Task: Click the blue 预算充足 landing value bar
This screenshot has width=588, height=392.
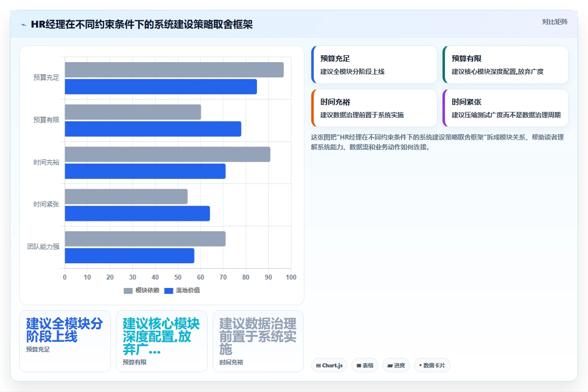Action: coord(161,87)
